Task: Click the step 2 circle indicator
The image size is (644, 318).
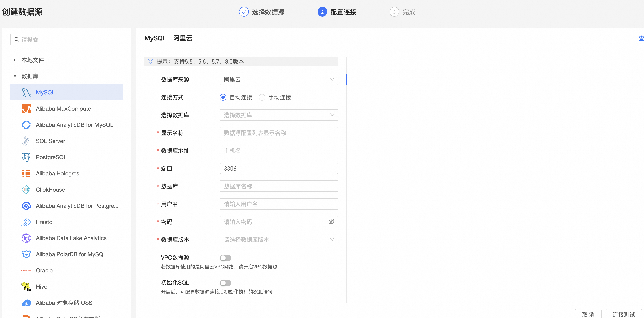Action: pyautogui.click(x=322, y=12)
